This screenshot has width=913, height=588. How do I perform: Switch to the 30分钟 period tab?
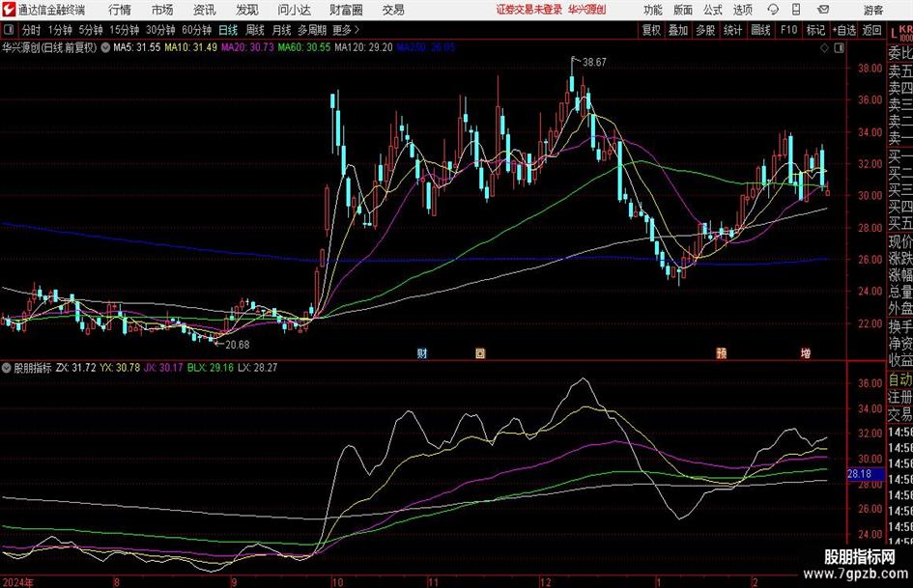click(160, 30)
